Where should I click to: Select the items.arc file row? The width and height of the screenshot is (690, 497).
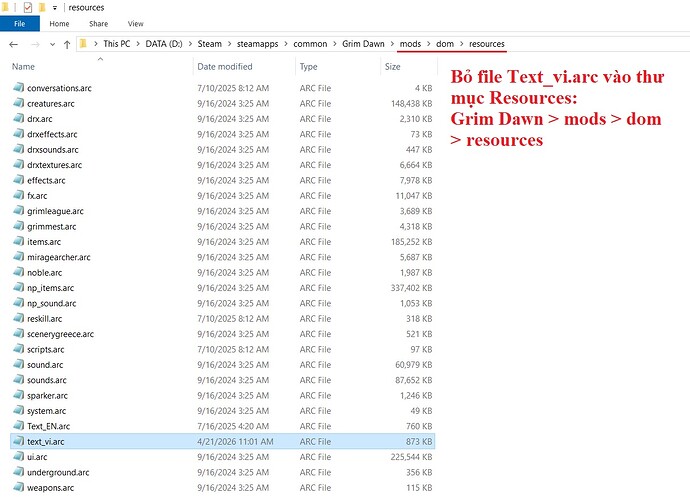click(x=222, y=242)
